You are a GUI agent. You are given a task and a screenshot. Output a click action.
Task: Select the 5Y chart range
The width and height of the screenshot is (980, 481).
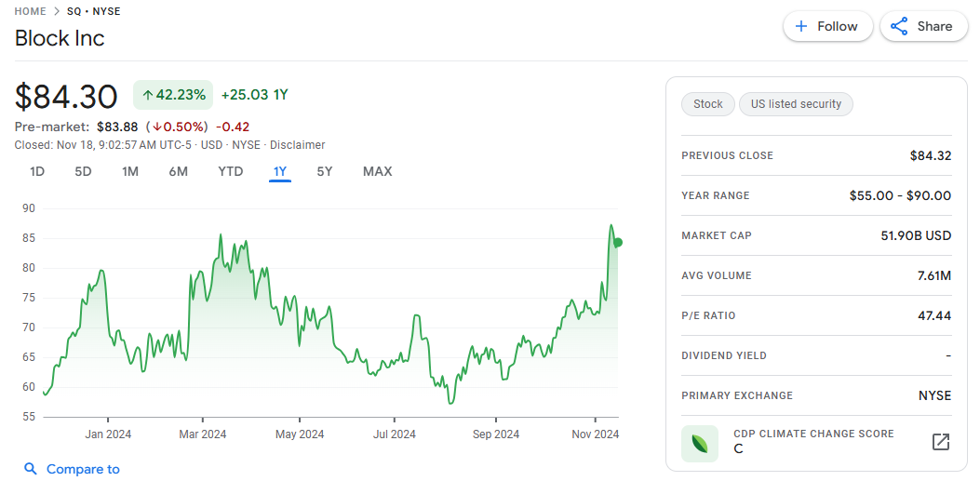(x=325, y=171)
